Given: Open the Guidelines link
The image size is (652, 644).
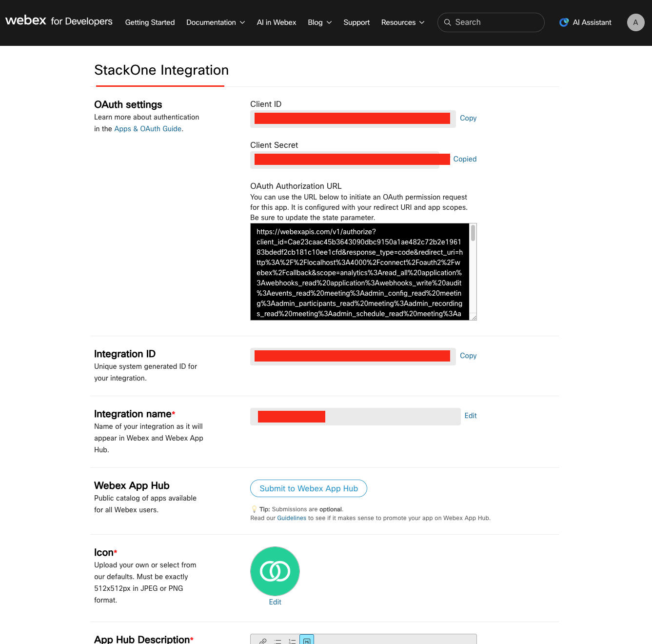Looking at the screenshot, I should coord(292,518).
